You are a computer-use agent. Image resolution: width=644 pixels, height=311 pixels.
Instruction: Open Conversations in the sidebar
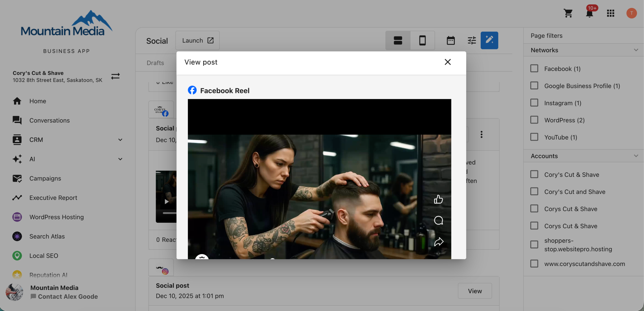pyautogui.click(x=49, y=120)
